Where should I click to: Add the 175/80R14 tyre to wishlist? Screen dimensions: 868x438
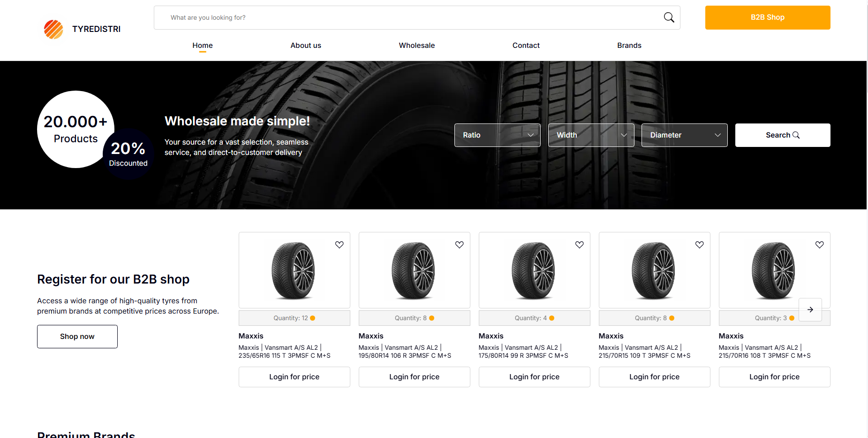[580, 245]
